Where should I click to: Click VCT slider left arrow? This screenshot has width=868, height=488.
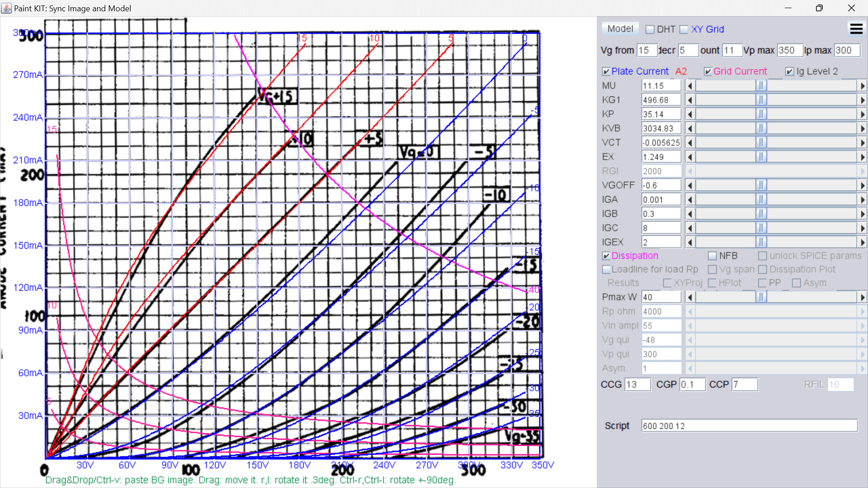pos(690,143)
